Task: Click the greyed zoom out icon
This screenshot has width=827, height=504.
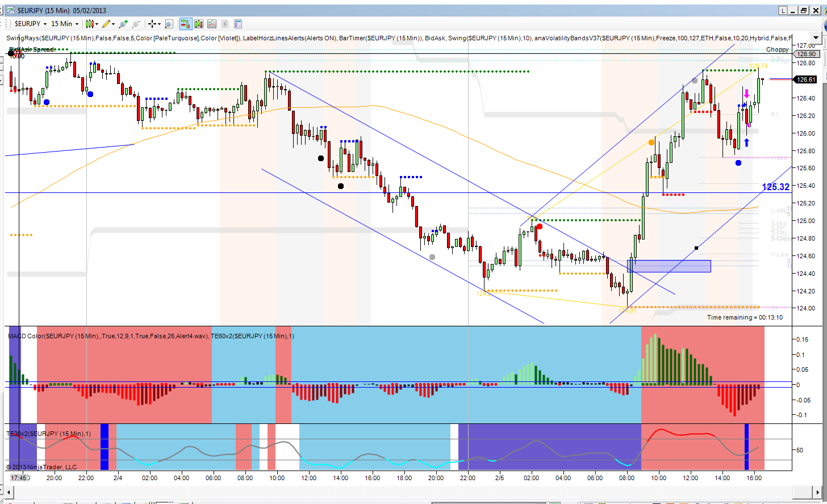Action: click(x=136, y=24)
